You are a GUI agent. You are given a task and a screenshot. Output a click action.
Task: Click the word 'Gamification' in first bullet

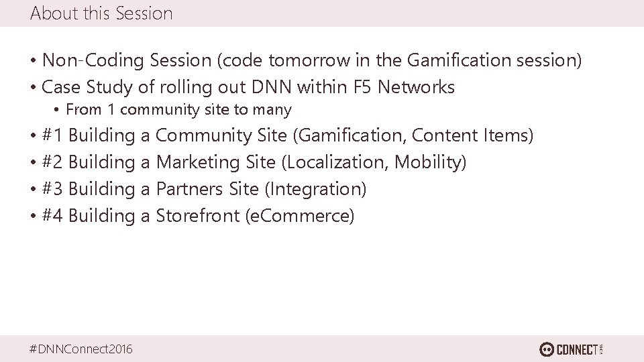(x=459, y=60)
